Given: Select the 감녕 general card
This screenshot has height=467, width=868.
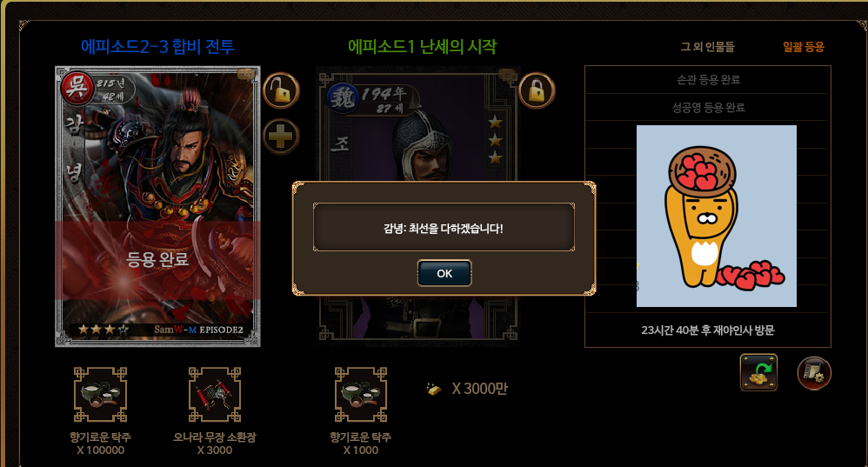Looking at the screenshot, I should pyautogui.click(x=157, y=207).
